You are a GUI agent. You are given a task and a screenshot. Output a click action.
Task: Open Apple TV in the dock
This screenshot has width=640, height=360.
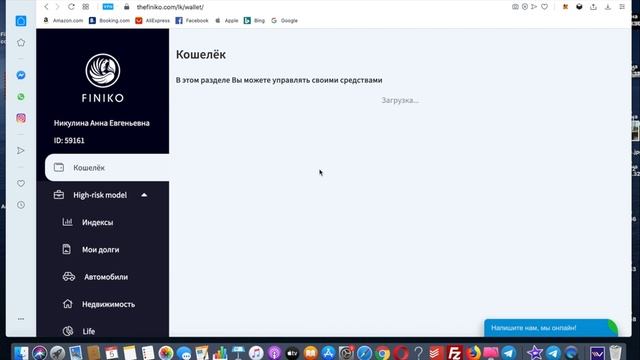pyautogui.click(x=292, y=353)
